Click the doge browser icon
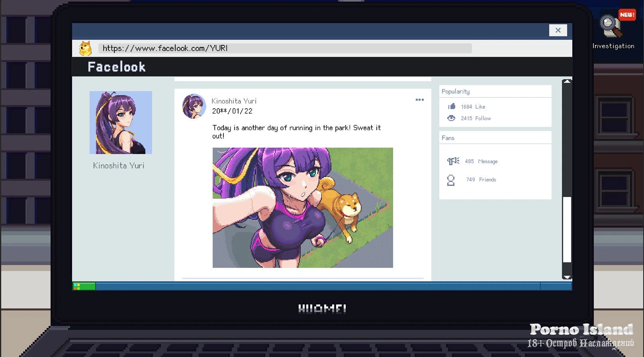This screenshot has height=357, width=644. pos(85,49)
